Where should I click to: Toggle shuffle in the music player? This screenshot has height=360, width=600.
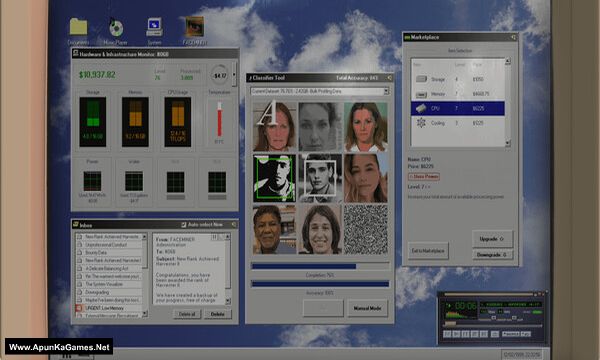(511, 334)
